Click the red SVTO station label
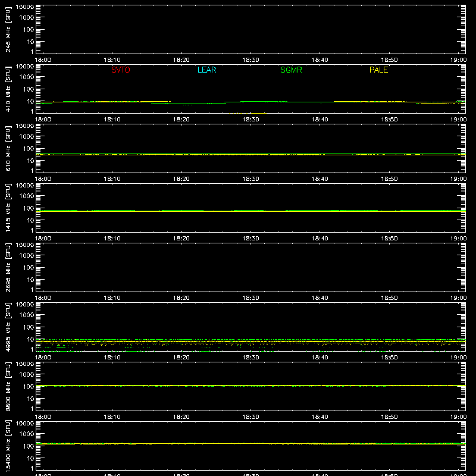The width and height of the screenshot is (476, 476). (x=121, y=70)
